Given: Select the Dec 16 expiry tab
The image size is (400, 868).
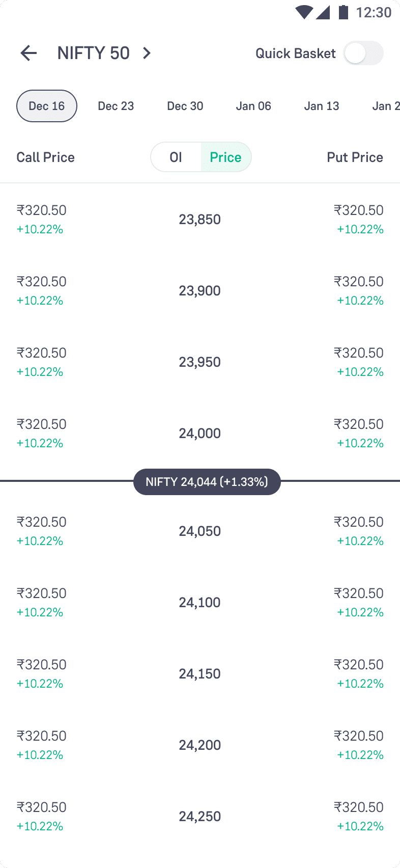Looking at the screenshot, I should (47, 106).
